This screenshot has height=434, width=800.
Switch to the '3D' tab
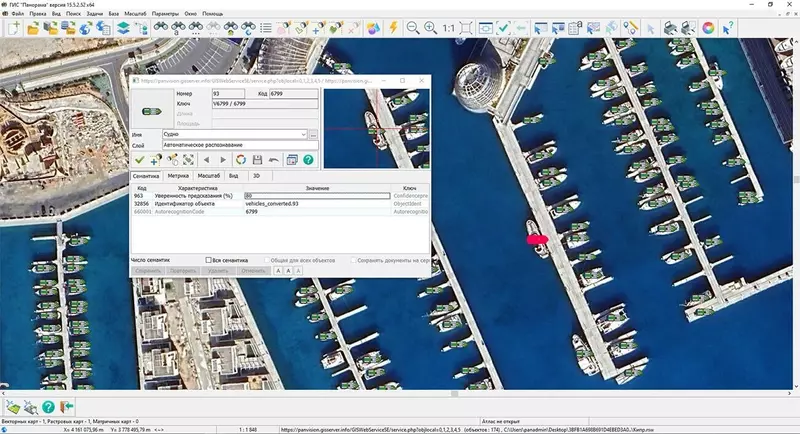(x=258, y=175)
